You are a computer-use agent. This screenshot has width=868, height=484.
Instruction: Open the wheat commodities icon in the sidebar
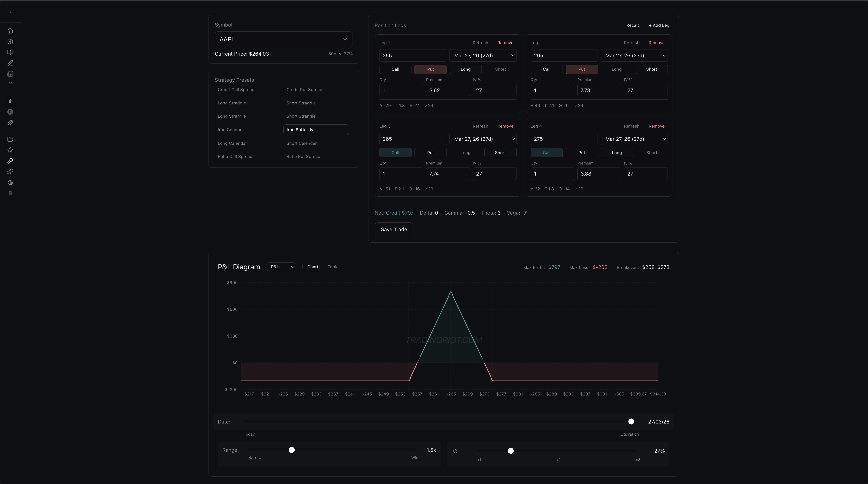10,122
